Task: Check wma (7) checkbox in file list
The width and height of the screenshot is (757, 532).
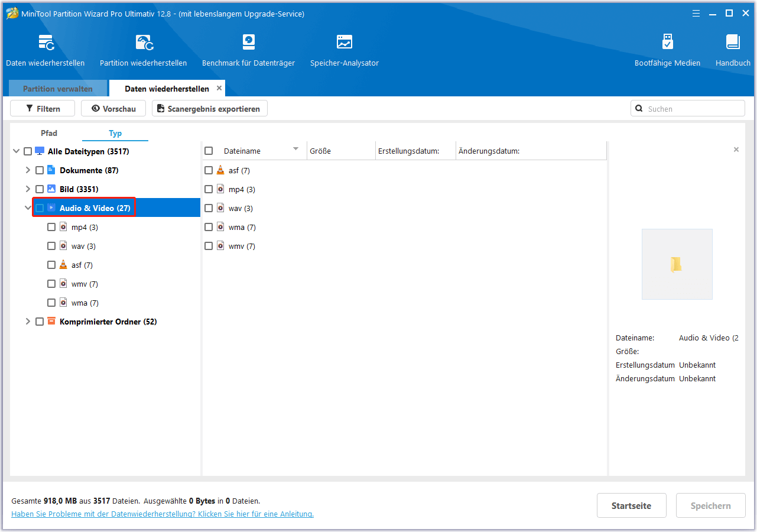Action: [209, 227]
